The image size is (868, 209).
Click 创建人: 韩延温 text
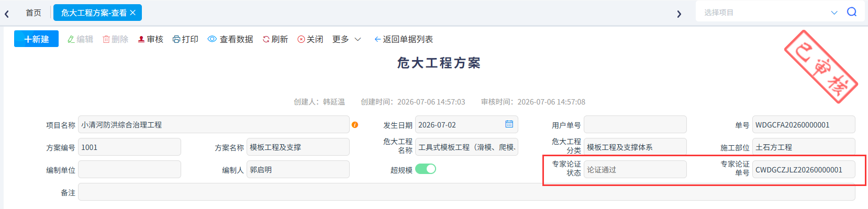pos(319,102)
